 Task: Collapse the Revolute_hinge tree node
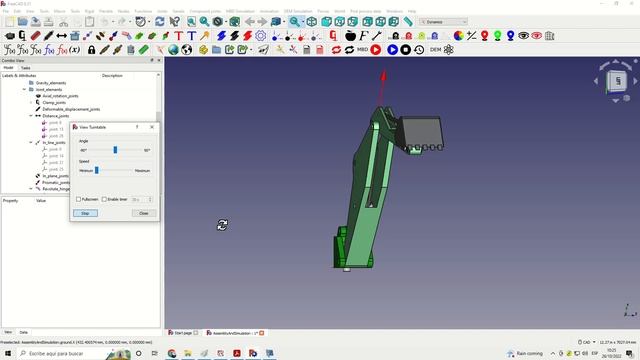click(31, 189)
